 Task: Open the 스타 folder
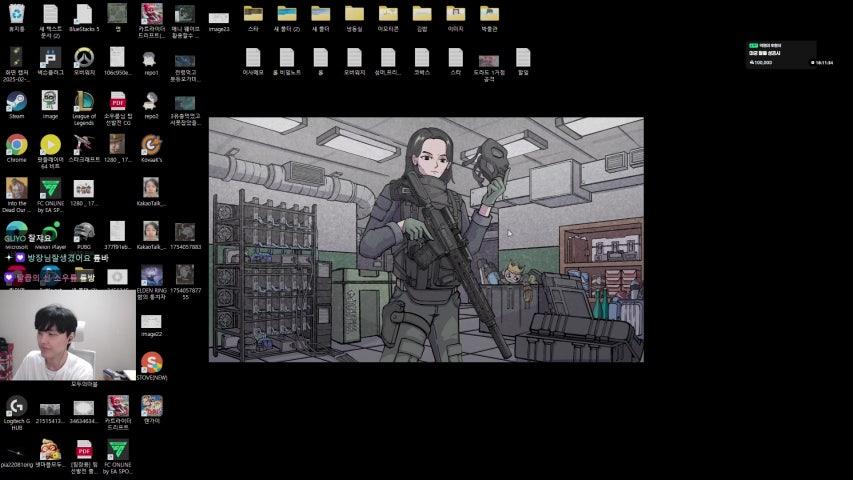tap(253, 17)
